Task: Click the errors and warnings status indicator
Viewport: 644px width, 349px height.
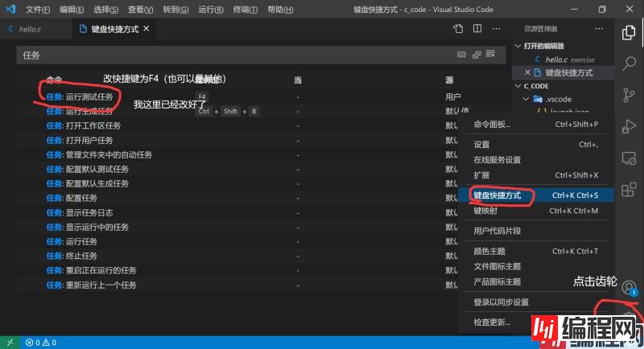Action: (x=39, y=343)
